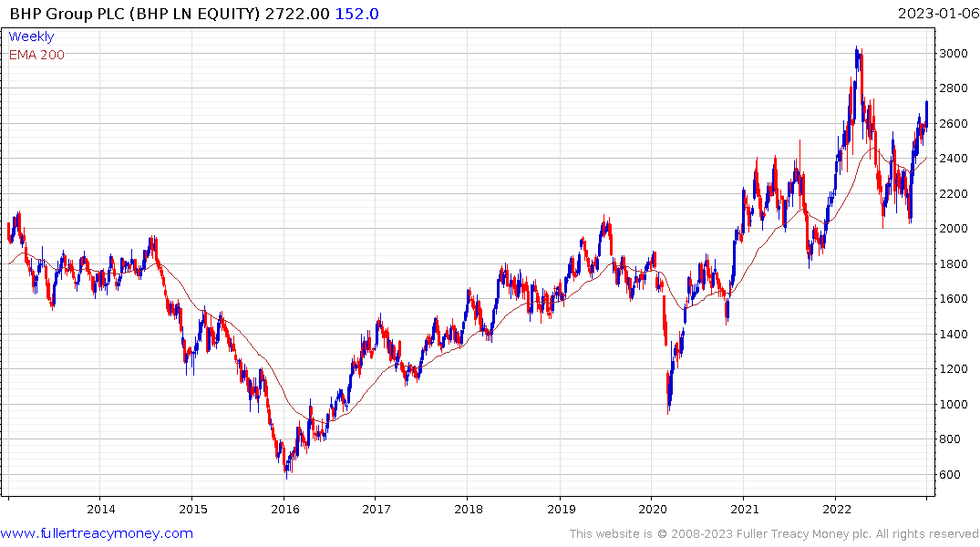Viewport: 980px width, 547px height.
Task: Select the 2020 x-axis label
Action: point(653,509)
